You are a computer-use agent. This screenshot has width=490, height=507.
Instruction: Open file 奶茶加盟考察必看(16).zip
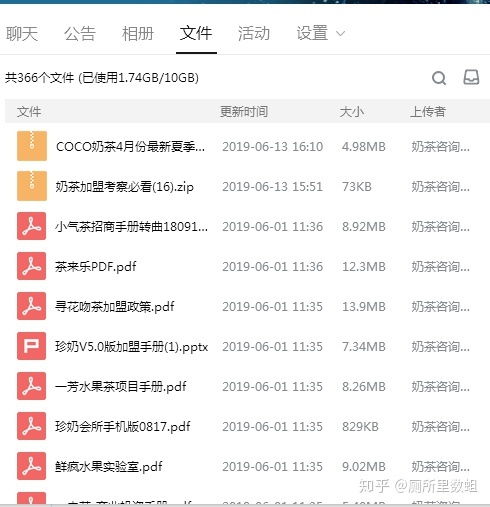125,187
